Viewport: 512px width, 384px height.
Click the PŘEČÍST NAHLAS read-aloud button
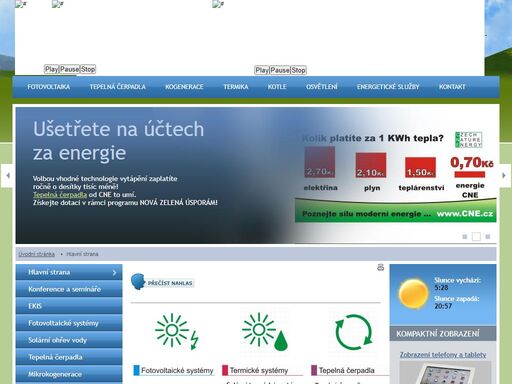[170, 283]
